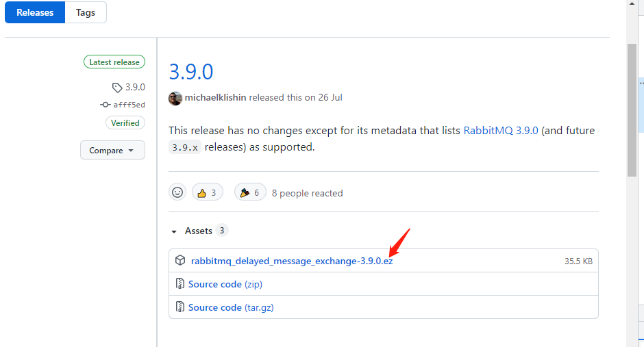Click michaelklishin's avatar image
This screenshot has height=347, width=644.
[175, 98]
